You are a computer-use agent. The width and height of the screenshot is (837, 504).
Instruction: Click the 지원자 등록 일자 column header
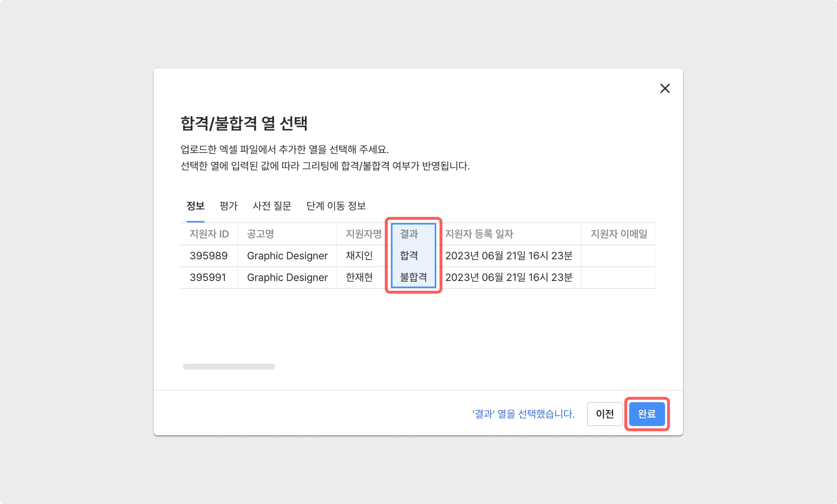(479, 234)
